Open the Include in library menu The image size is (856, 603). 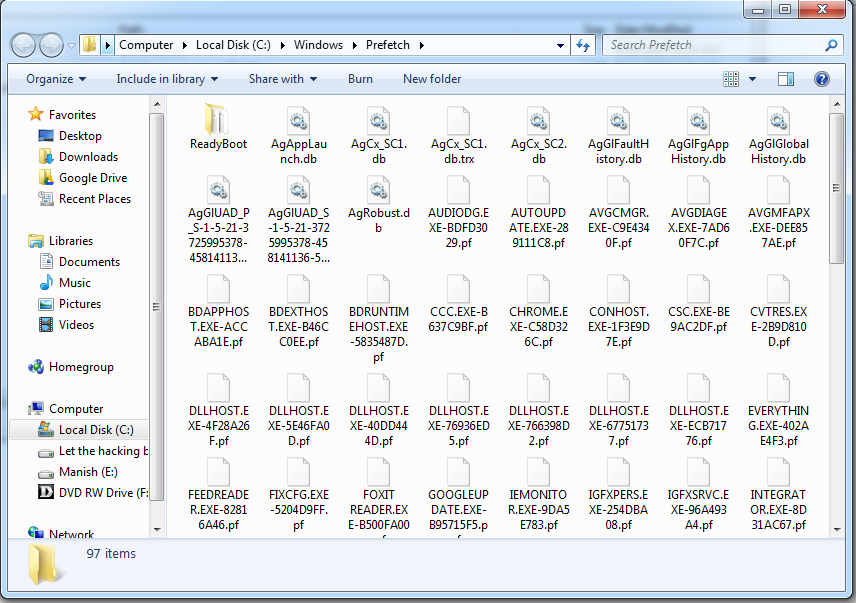[x=166, y=78]
